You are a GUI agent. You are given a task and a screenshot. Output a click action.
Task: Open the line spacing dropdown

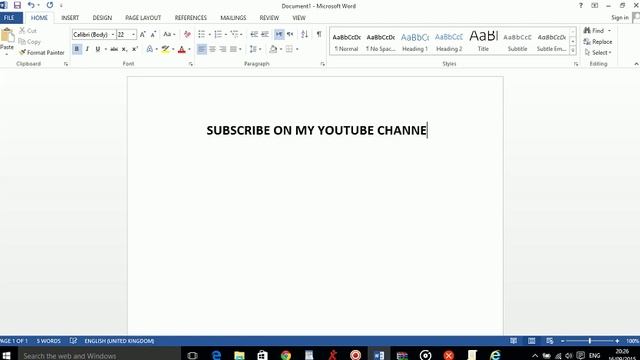point(255,49)
